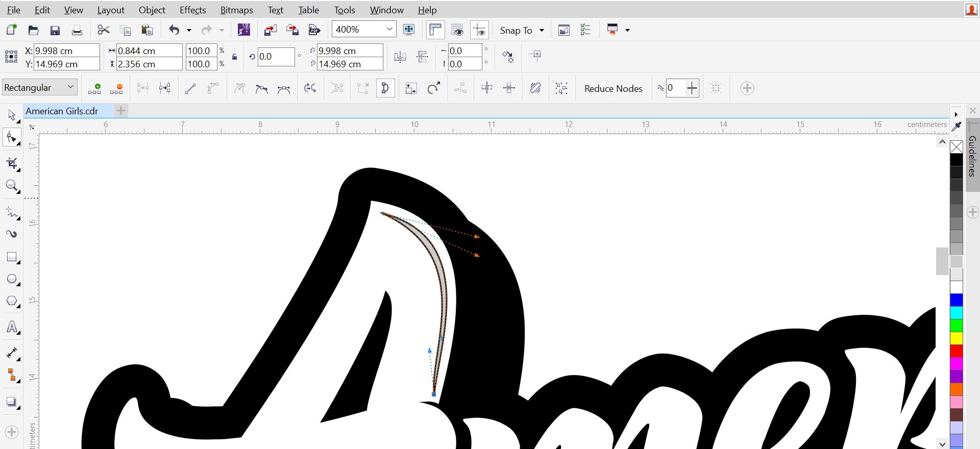
Task: Toggle full-screen preview button
Action: 409,30
